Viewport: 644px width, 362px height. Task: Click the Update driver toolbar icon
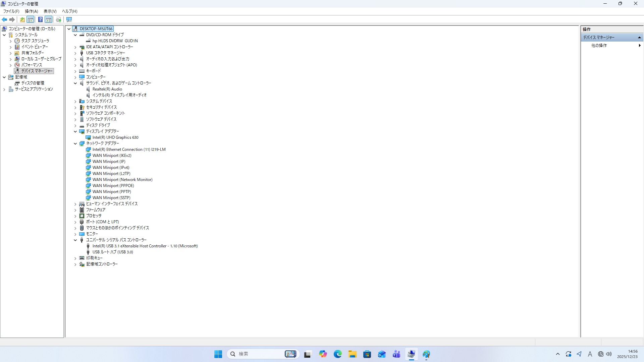click(59, 20)
